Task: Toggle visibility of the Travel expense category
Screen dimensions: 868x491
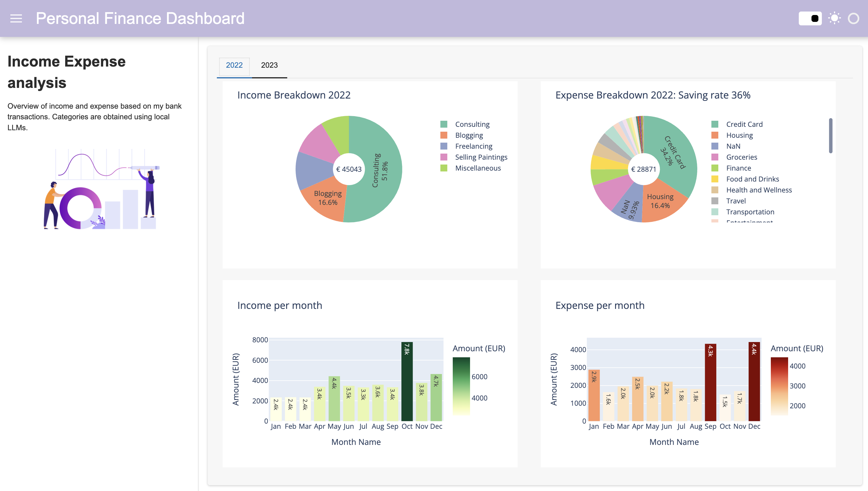Action: coord(715,201)
